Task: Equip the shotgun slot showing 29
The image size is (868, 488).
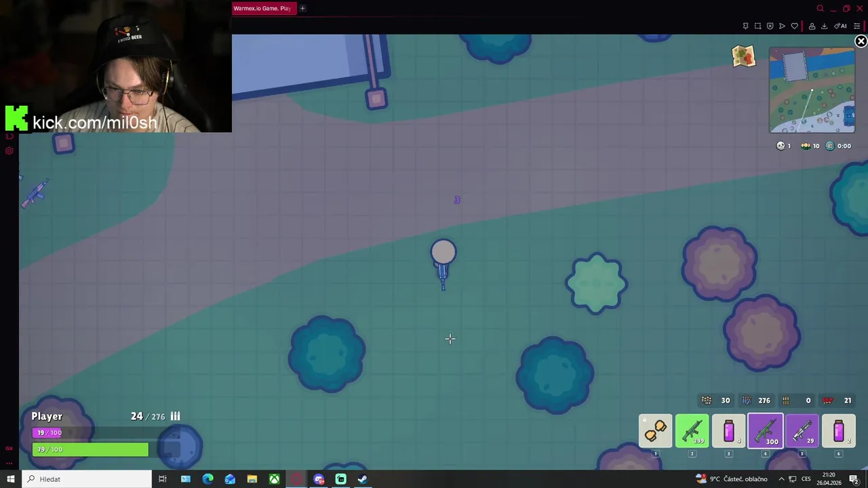Action: (802, 431)
